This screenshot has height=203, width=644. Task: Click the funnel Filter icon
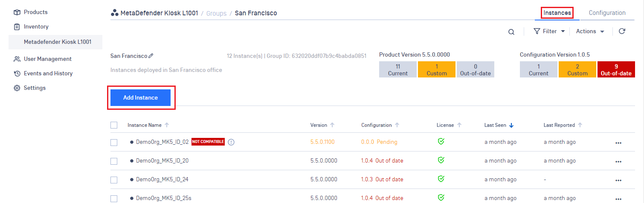pos(537,31)
